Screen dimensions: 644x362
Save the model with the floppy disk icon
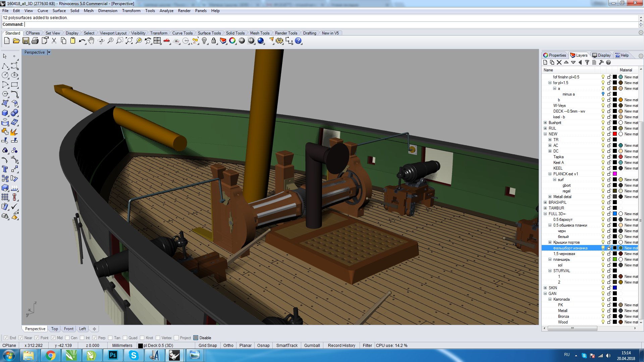click(26, 41)
